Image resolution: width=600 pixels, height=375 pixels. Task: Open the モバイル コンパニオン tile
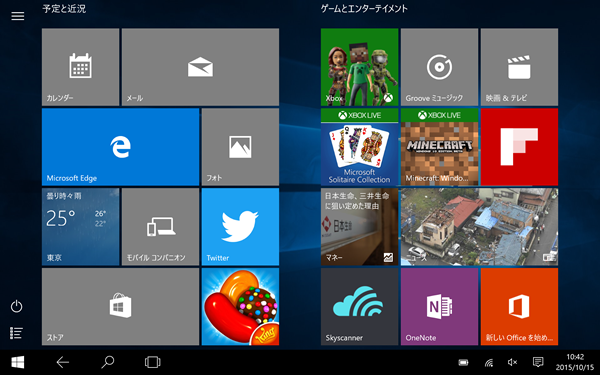click(x=160, y=227)
